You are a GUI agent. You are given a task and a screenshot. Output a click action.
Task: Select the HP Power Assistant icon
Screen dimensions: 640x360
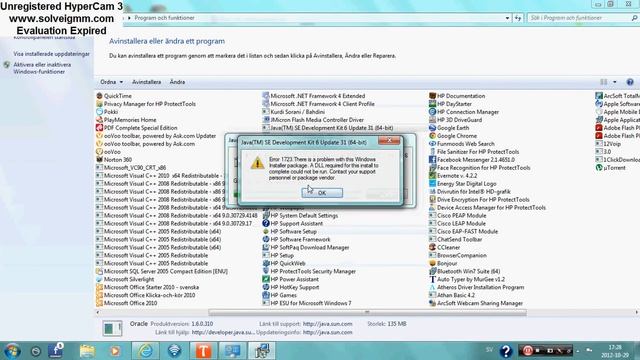(x=266, y=279)
